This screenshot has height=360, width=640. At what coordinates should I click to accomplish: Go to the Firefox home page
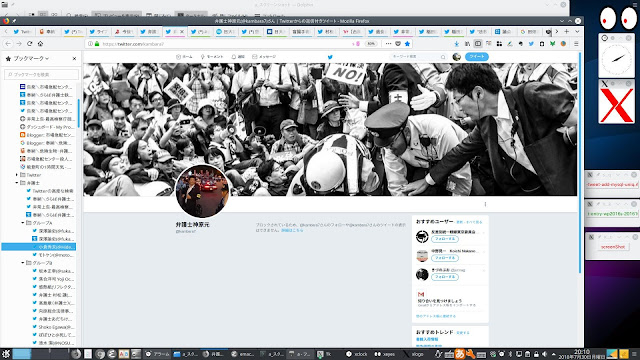pos(40,44)
